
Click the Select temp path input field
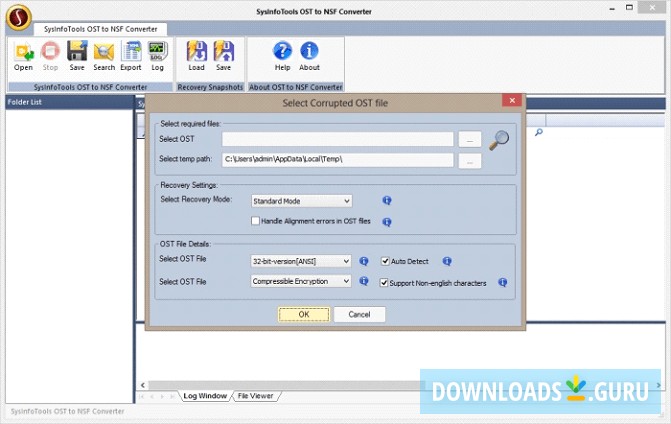pos(338,160)
